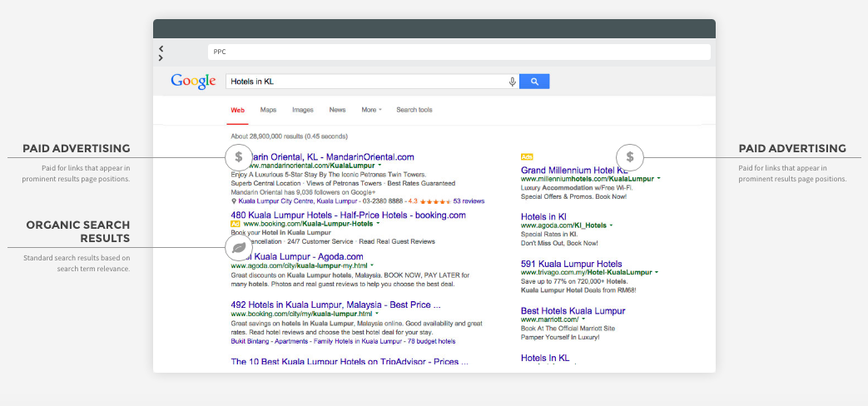Switch to the Images tab
Screen dimensions: 868x406
303,110
